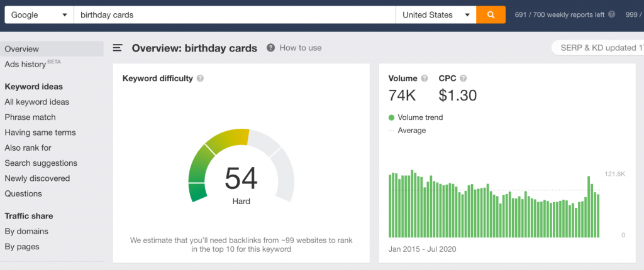This screenshot has height=270, width=644.
Task: Click the How to use link
Action: click(x=301, y=48)
